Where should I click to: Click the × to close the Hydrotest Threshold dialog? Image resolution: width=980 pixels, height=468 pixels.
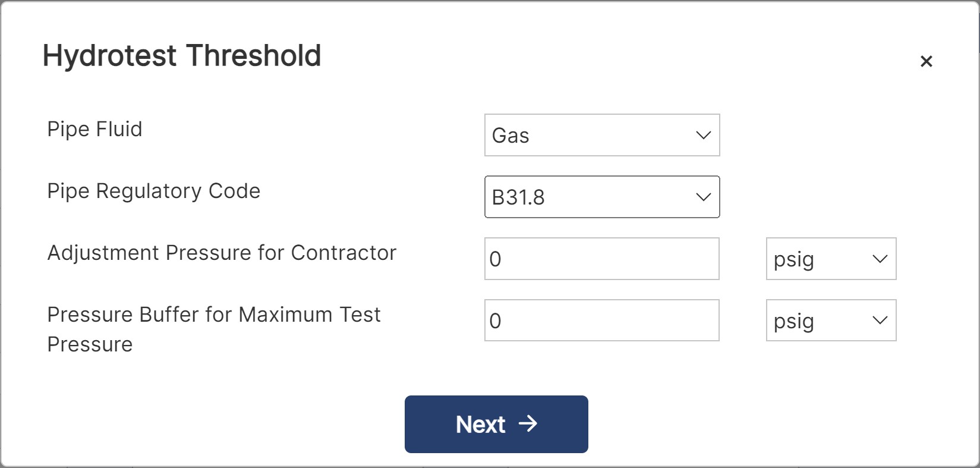tap(927, 61)
